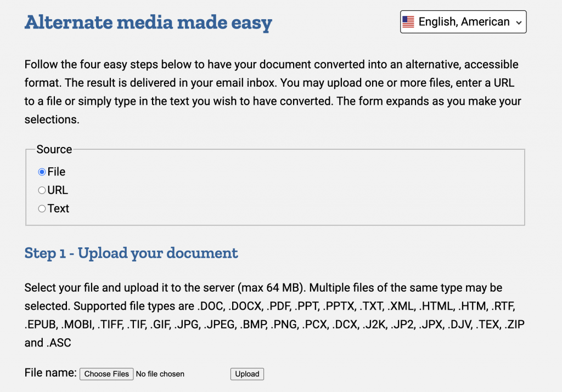562x392 pixels.
Task: Click the "Source" group legend
Action: pyautogui.click(x=54, y=149)
